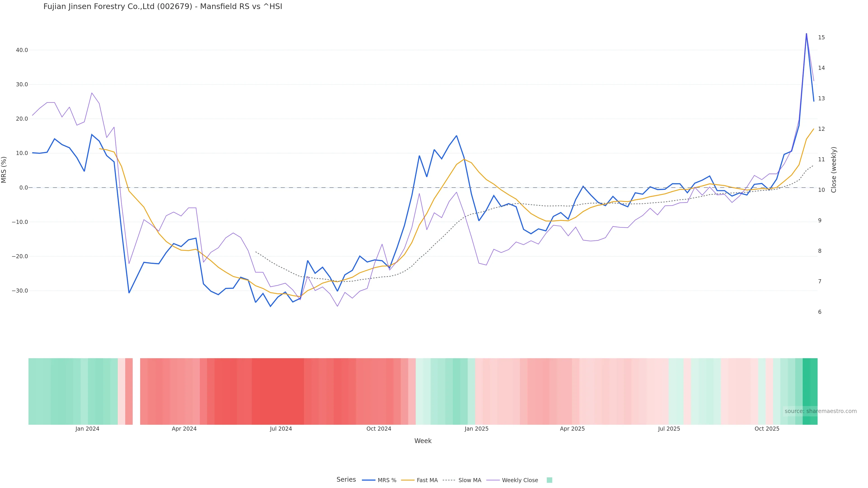Click the blue MRS % legend line icon

click(x=369, y=480)
